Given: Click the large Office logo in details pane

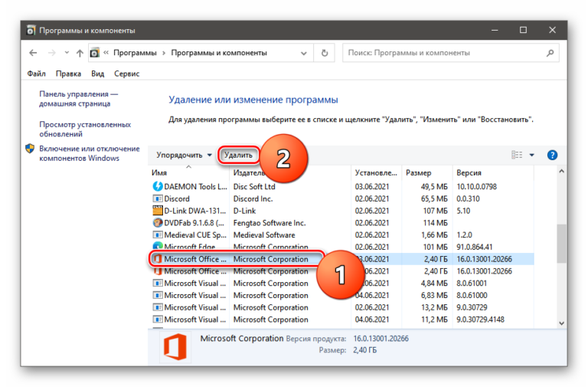Looking at the screenshot, I should pyautogui.click(x=175, y=346).
